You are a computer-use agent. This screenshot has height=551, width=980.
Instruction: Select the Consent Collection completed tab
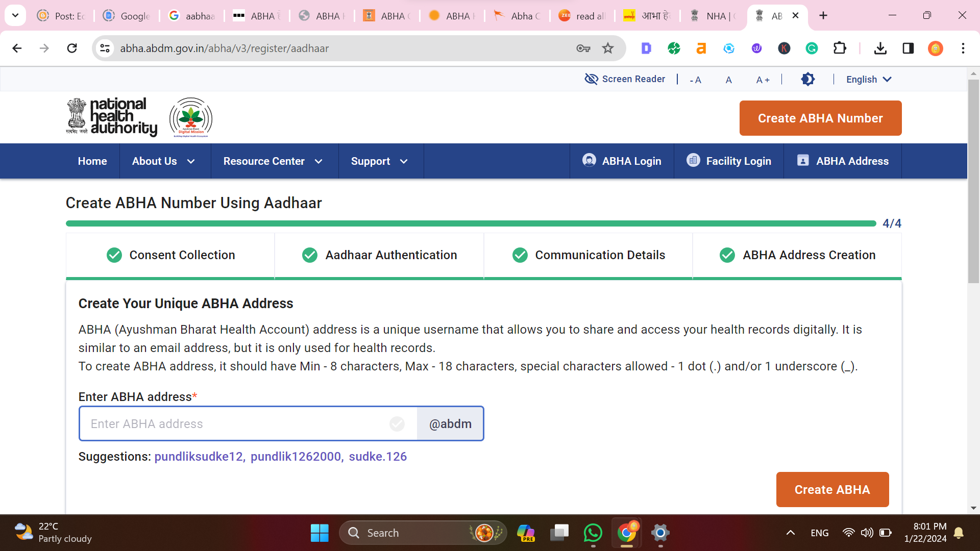170,255
